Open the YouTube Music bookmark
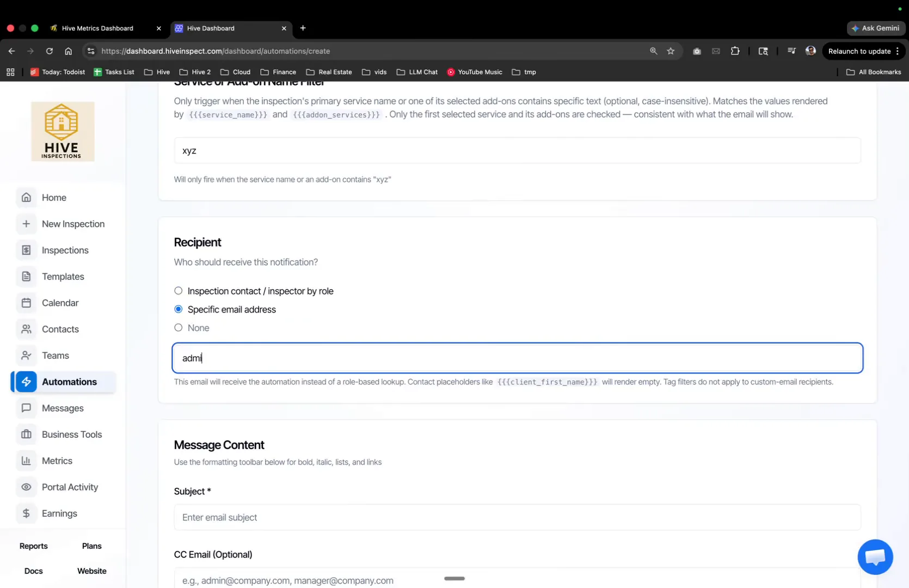This screenshot has height=588, width=909. click(x=474, y=72)
